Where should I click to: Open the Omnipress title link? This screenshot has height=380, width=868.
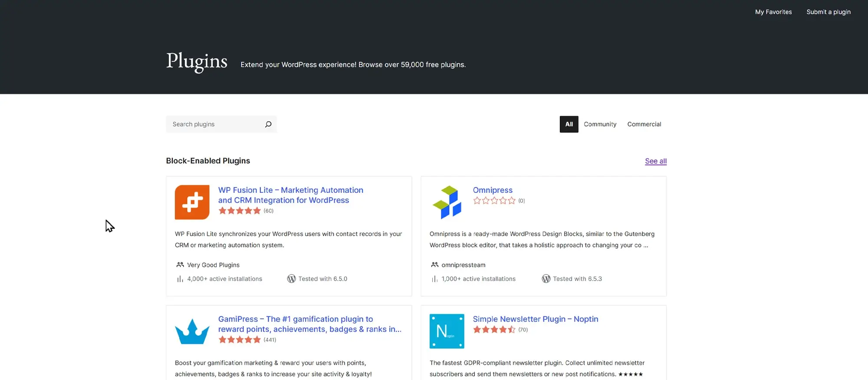tap(493, 190)
